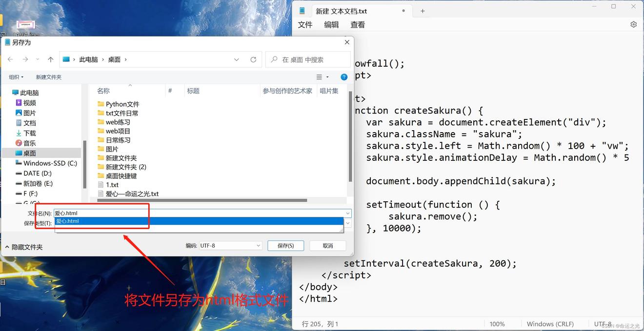Refresh the desktop folder listing
Viewport: 644px width, 331px height.
coord(253,59)
